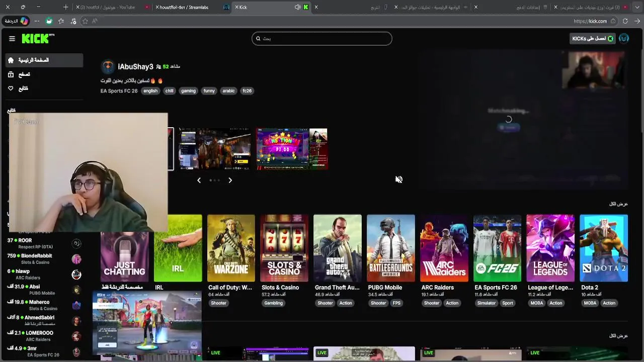Open a new browser tab

pyautogui.click(x=65, y=7)
